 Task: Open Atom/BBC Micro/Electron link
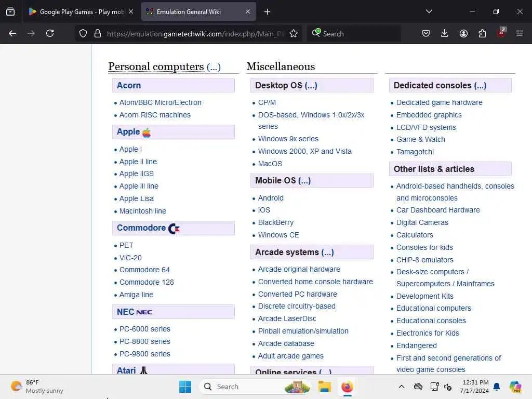(x=161, y=102)
